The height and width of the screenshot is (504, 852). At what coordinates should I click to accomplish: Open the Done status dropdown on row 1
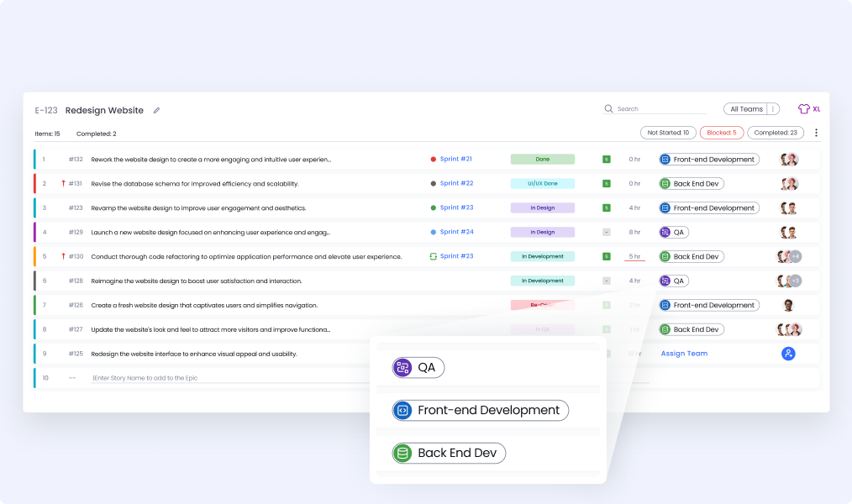tap(542, 159)
